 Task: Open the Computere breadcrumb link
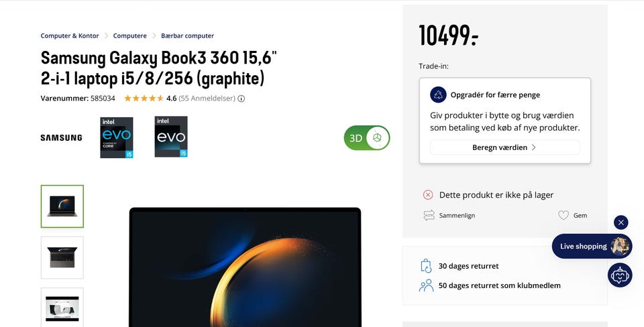pos(129,36)
